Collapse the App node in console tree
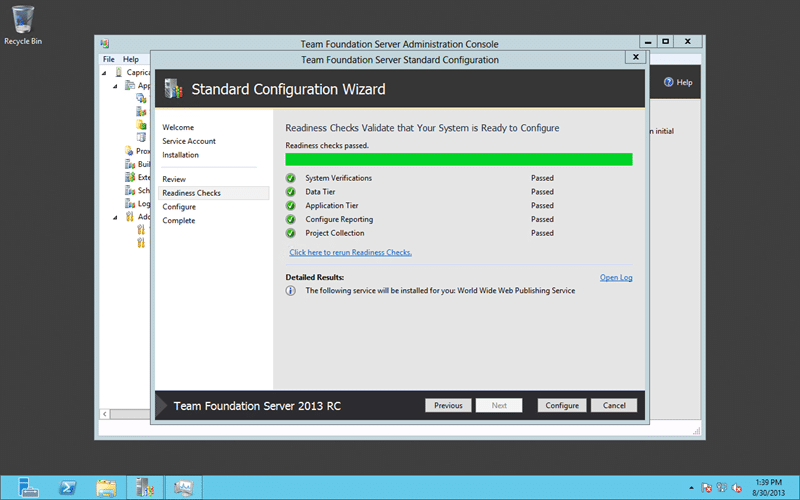The height and width of the screenshot is (500, 800). [x=115, y=86]
